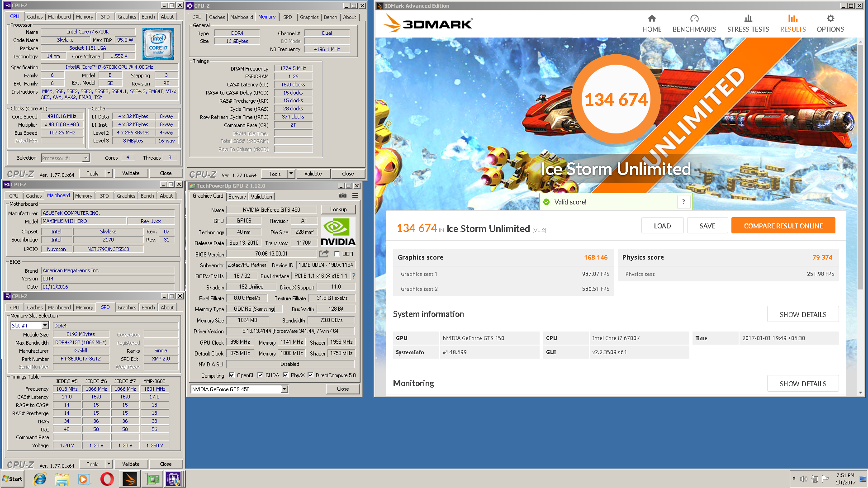Toggle the PhysX checkbox in GPU-Z

(x=285, y=375)
